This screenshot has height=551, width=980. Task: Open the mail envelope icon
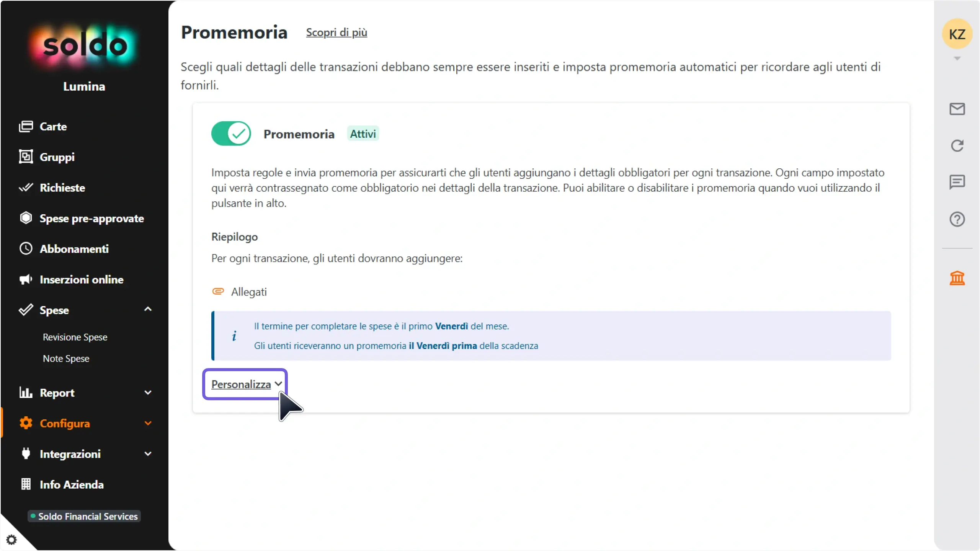click(x=957, y=109)
